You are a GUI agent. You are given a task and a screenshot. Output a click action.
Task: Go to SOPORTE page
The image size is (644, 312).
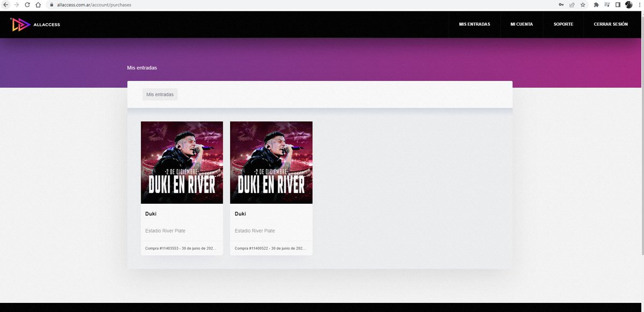tap(563, 24)
